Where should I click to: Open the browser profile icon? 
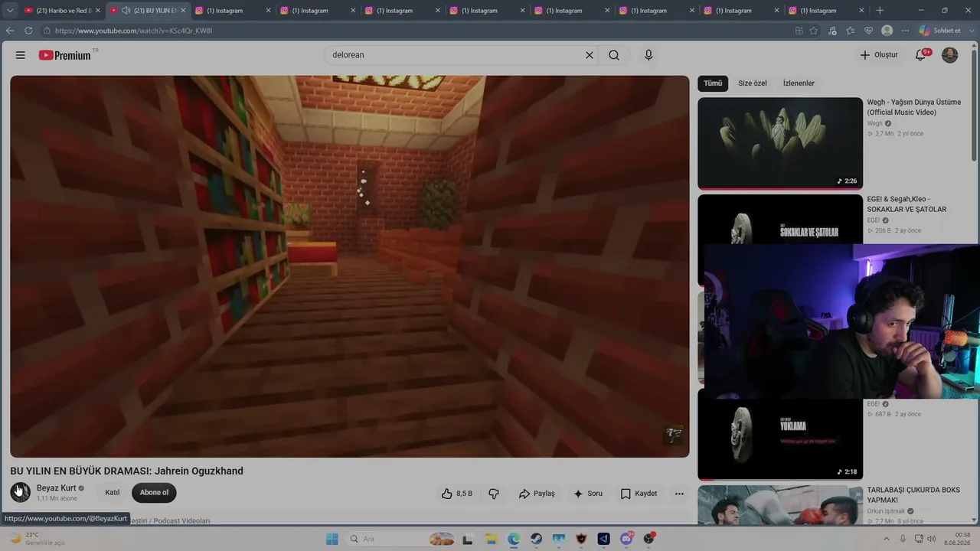coord(887,31)
